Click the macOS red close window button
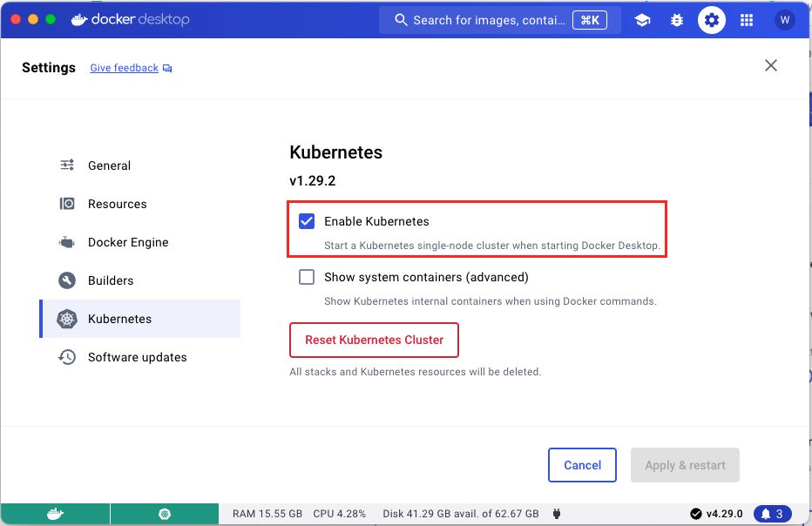The width and height of the screenshot is (812, 526). [x=16, y=20]
